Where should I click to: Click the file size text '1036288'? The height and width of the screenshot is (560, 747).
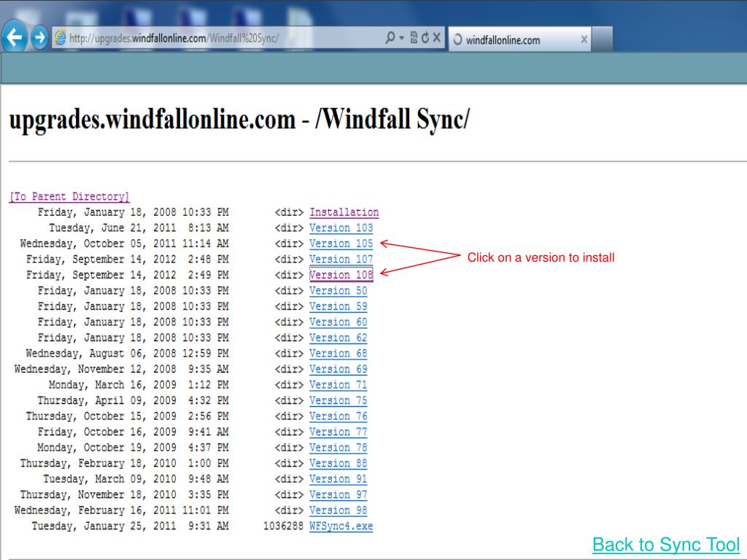(x=284, y=526)
